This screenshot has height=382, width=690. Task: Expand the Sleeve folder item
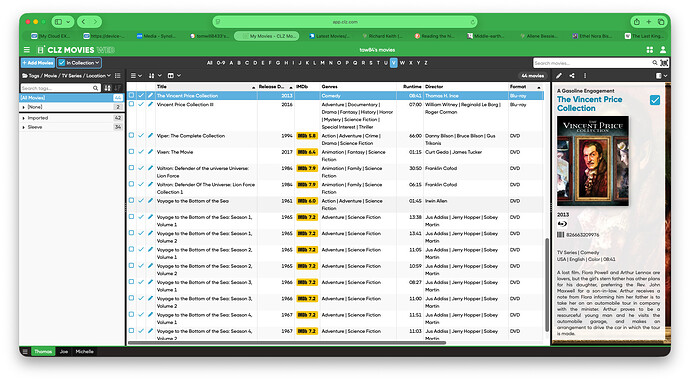[23, 127]
